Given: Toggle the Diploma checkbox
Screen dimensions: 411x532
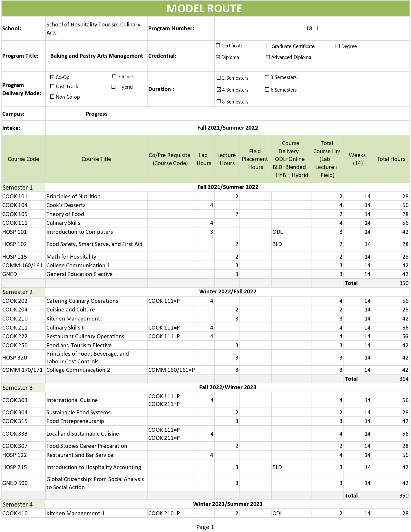Looking at the screenshot, I should click(x=218, y=57).
